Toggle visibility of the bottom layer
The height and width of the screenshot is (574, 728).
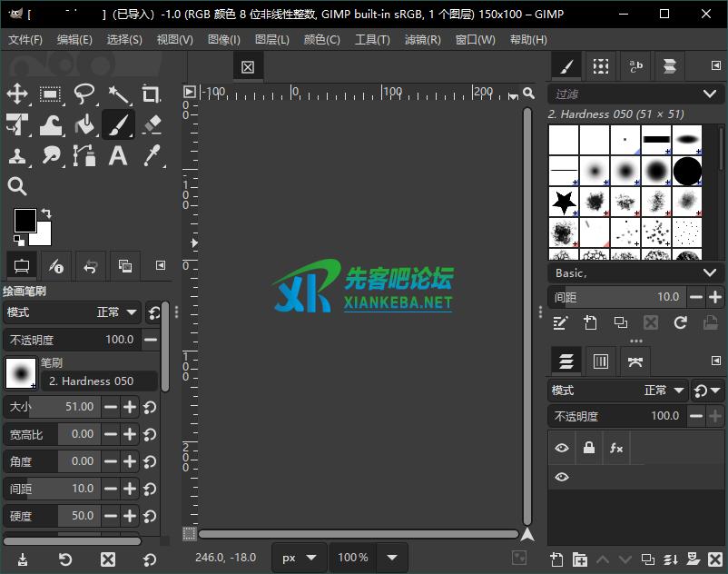pos(561,476)
